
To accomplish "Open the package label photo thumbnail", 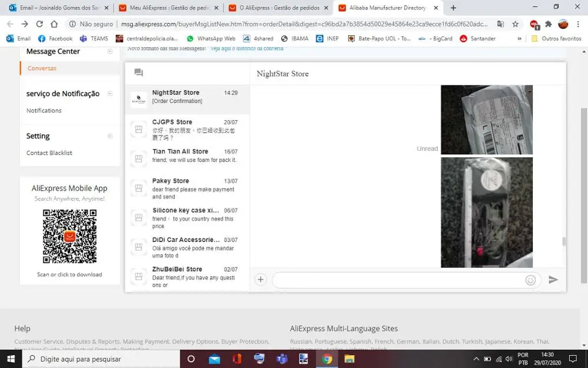I will (x=487, y=120).
